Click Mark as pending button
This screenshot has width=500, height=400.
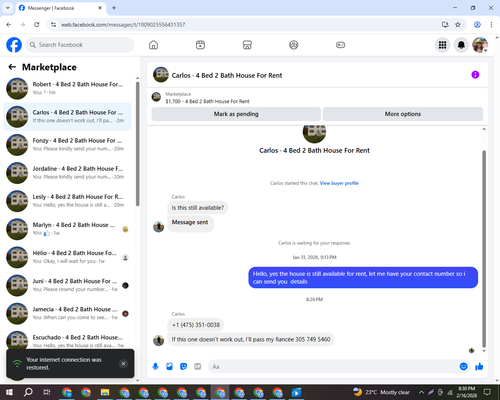[x=236, y=114]
